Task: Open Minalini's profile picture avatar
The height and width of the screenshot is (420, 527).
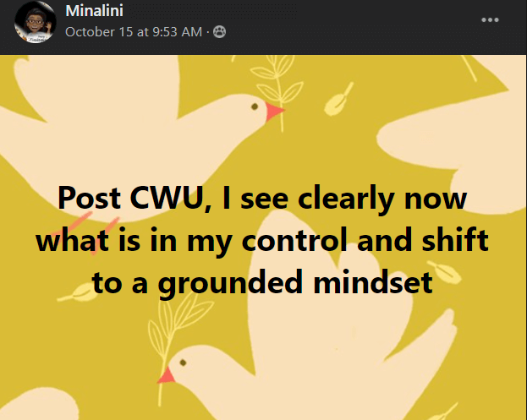Action: click(x=35, y=22)
